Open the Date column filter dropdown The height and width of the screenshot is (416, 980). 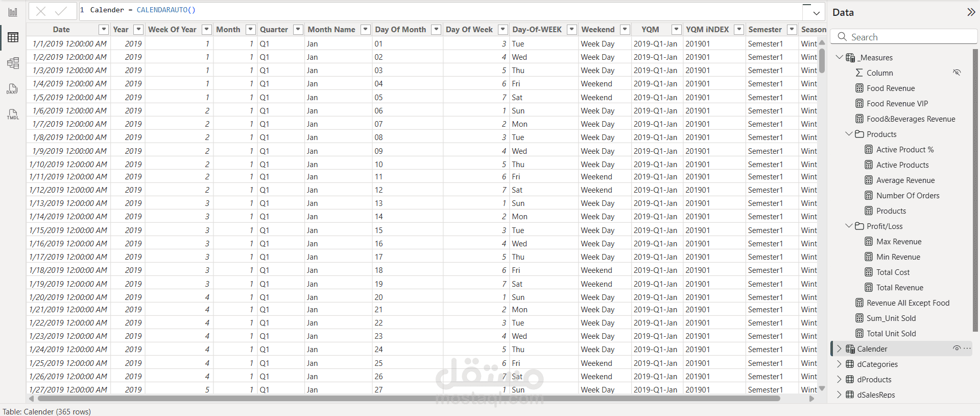[x=104, y=30]
